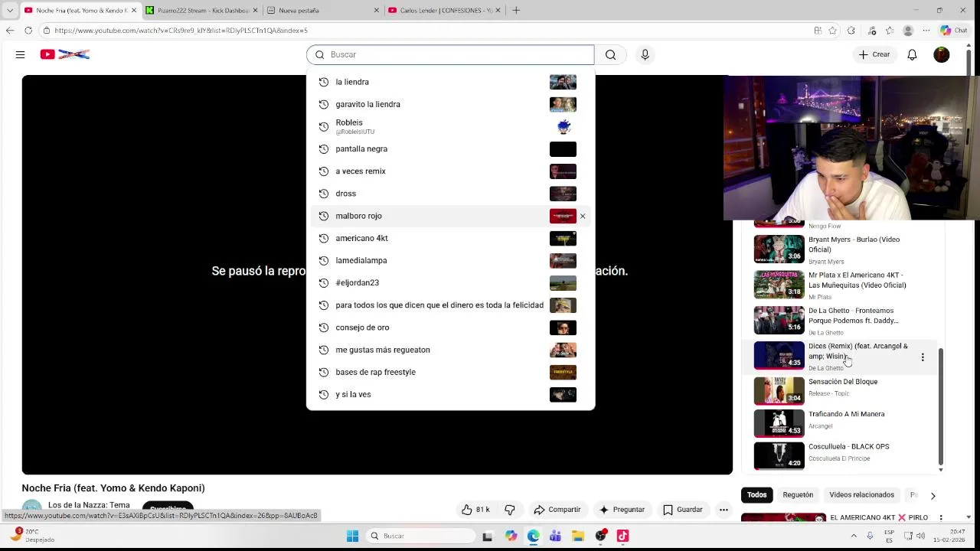Play Mr Plata Las Muñequitas playlist item

[x=838, y=285]
